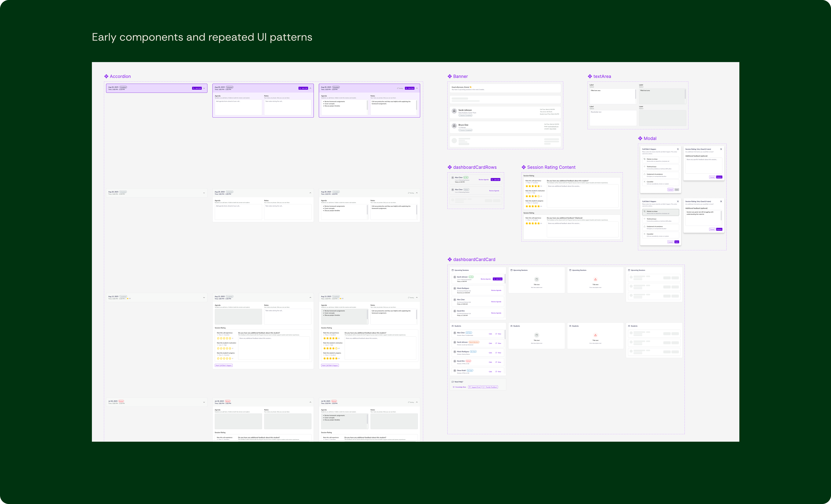Expand the collapsed Aug 13 Completed accordion
This screenshot has height=504, width=831.
click(204, 298)
